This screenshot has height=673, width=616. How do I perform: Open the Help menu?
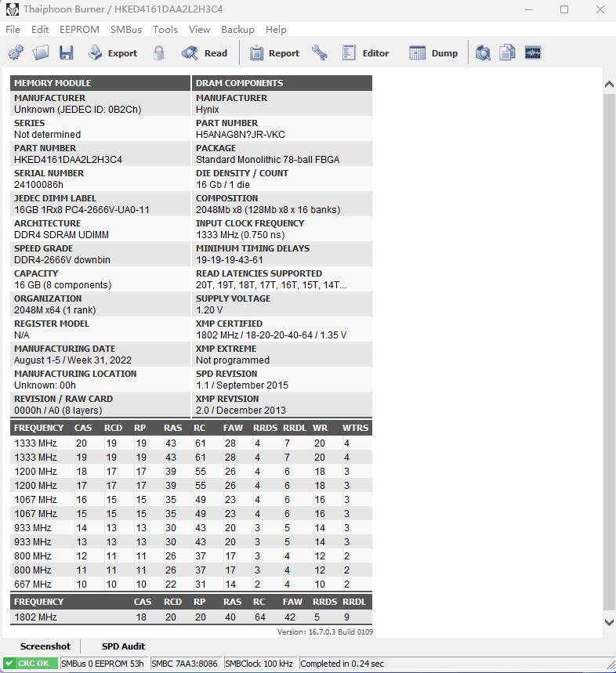[276, 30]
